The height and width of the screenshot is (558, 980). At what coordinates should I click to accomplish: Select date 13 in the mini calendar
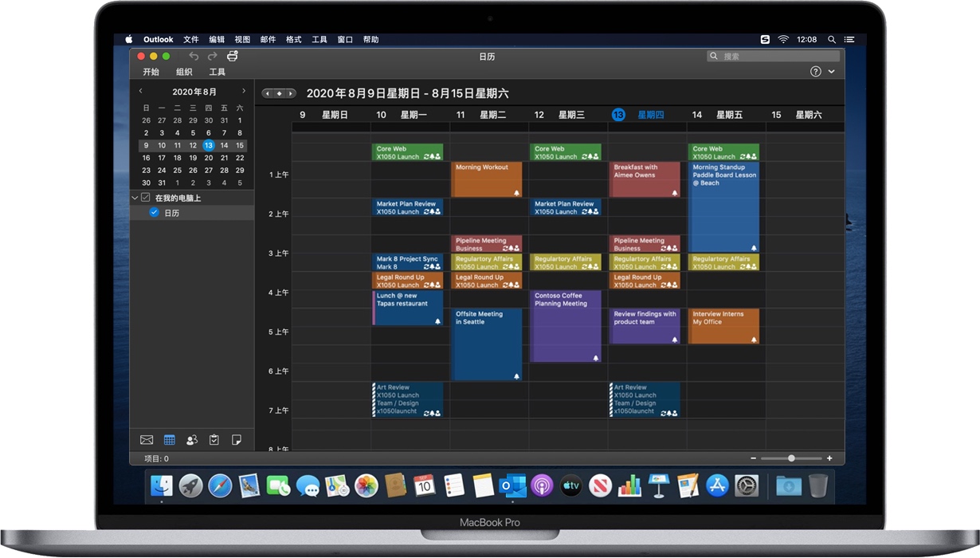(x=208, y=145)
